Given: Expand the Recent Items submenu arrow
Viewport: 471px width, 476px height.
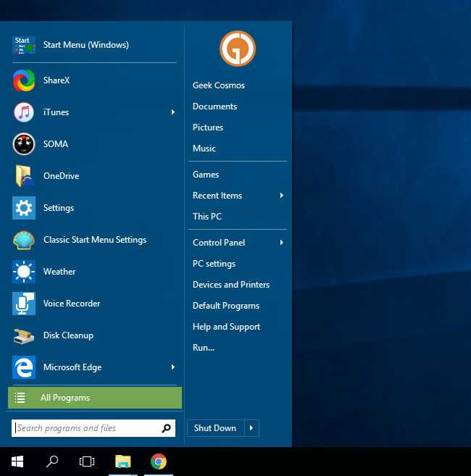Looking at the screenshot, I should coord(281,195).
